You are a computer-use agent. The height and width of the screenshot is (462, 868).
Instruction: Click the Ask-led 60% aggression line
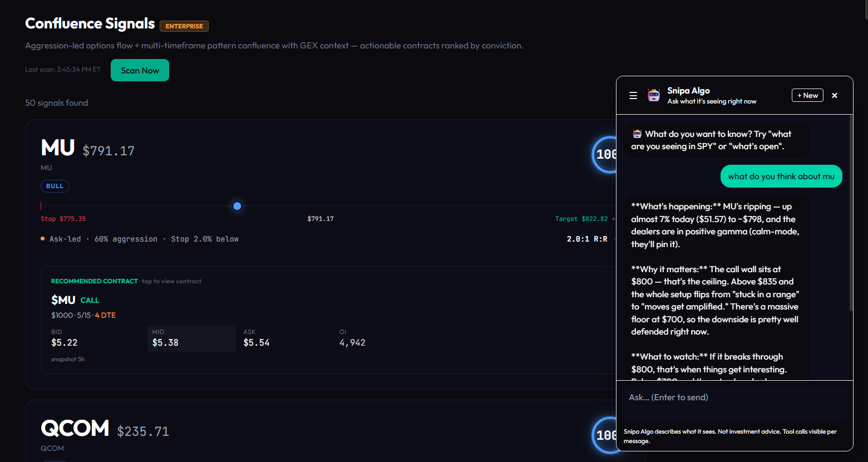pos(144,239)
